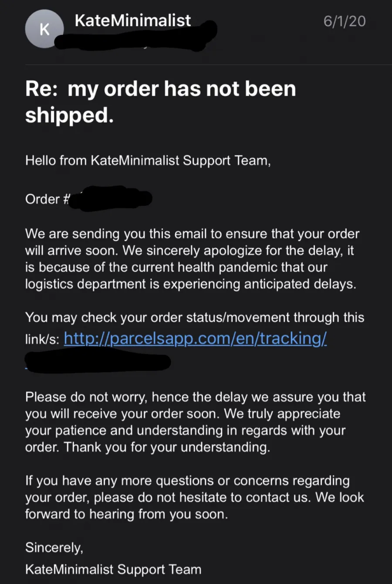The width and height of the screenshot is (392, 584).
Task: Tap the 'You may check your order status' line
Action: coord(195,317)
